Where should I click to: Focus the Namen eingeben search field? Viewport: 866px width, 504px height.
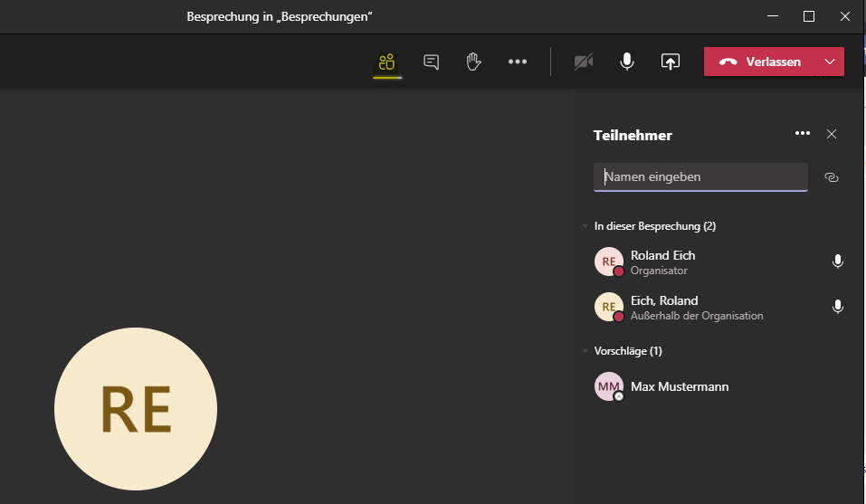point(701,177)
